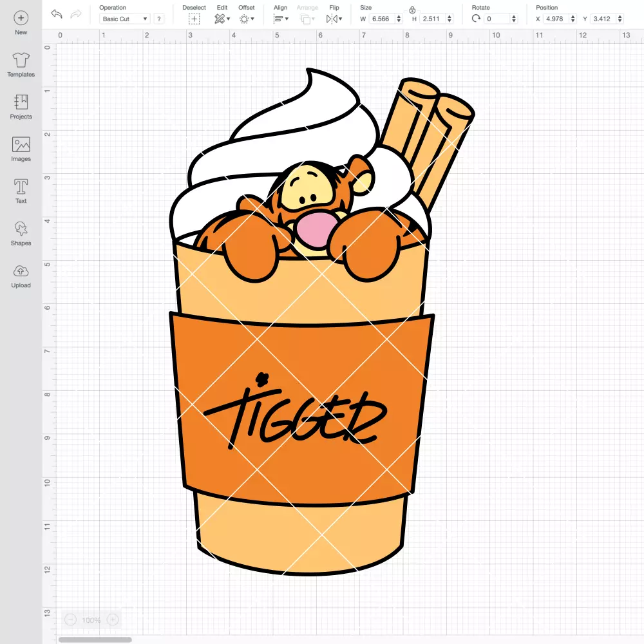Image resolution: width=644 pixels, height=644 pixels.
Task: Open the Align options menu
Action: 281,19
